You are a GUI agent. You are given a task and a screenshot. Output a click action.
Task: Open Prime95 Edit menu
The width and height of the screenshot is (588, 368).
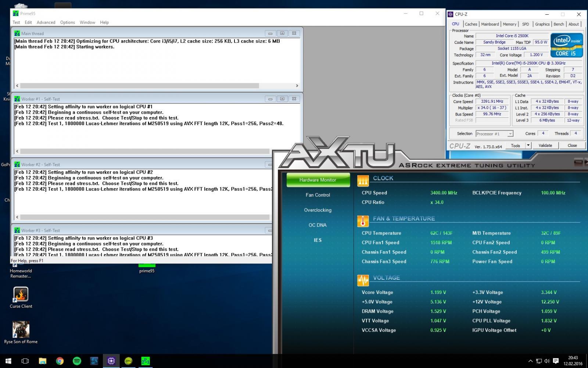click(28, 22)
